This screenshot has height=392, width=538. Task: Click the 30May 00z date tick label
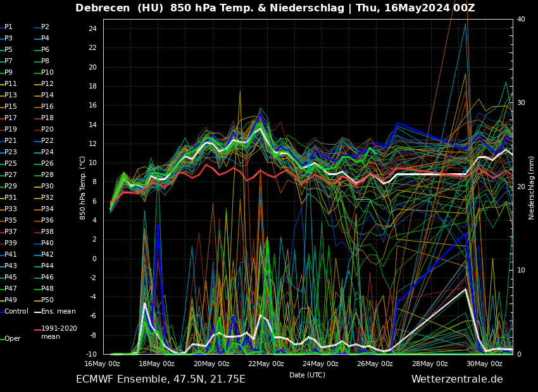[484, 364]
